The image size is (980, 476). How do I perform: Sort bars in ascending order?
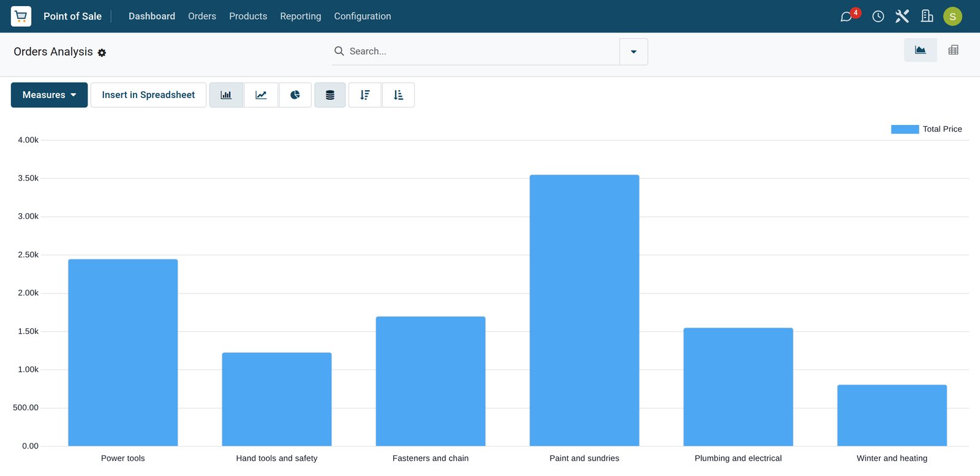click(398, 95)
